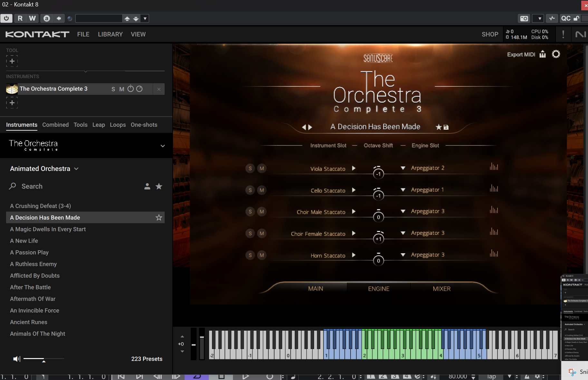Switch to the One-shots tab
Viewport: 588px width, 380px height.
[144, 125]
